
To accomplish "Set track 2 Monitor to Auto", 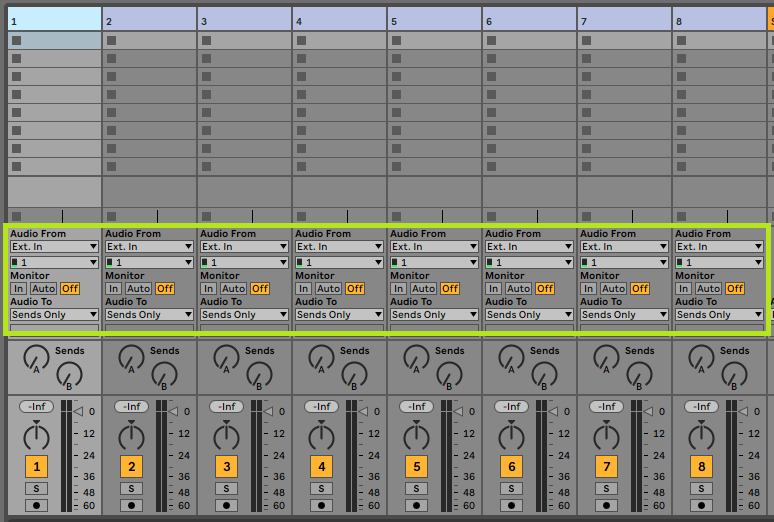I will point(138,288).
